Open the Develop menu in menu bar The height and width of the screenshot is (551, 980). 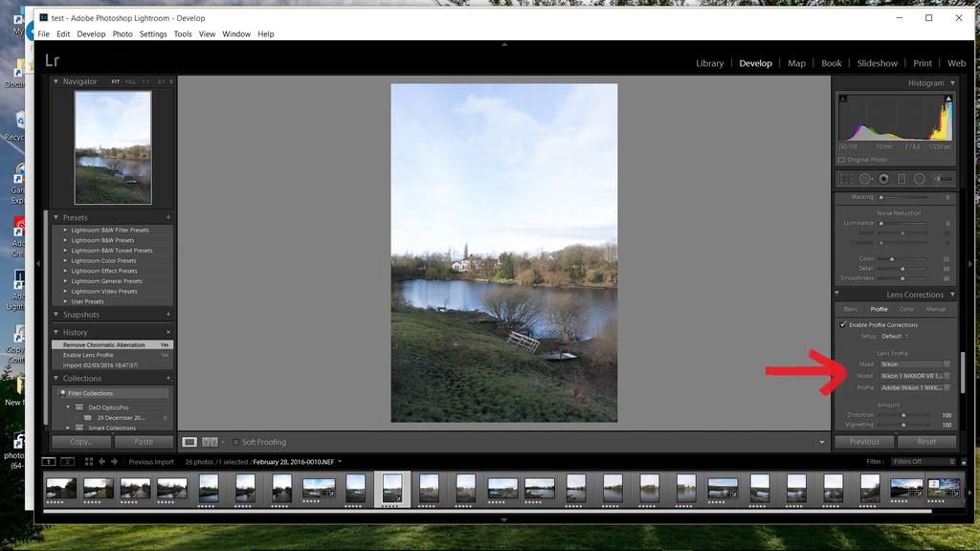(x=92, y=34)
